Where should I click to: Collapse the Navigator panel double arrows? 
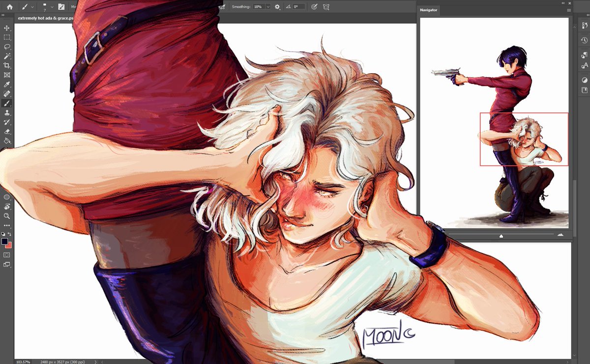point(563,3)
